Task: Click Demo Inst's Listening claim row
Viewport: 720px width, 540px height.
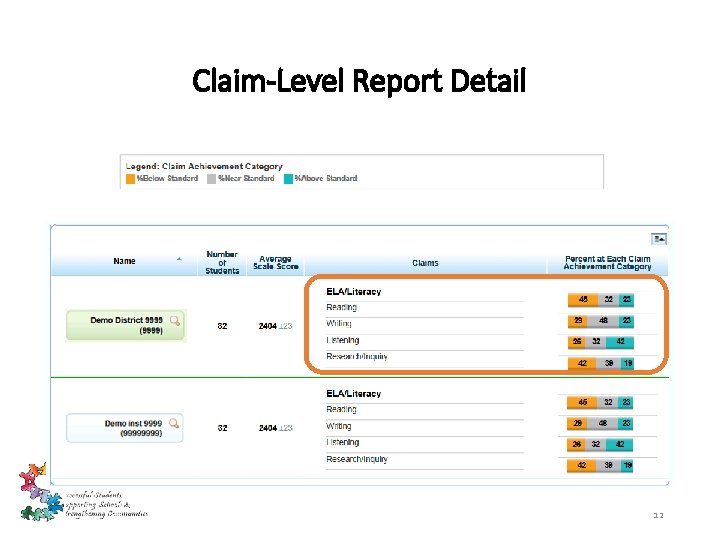Action: pyautogui.click(x=425, y=443)
